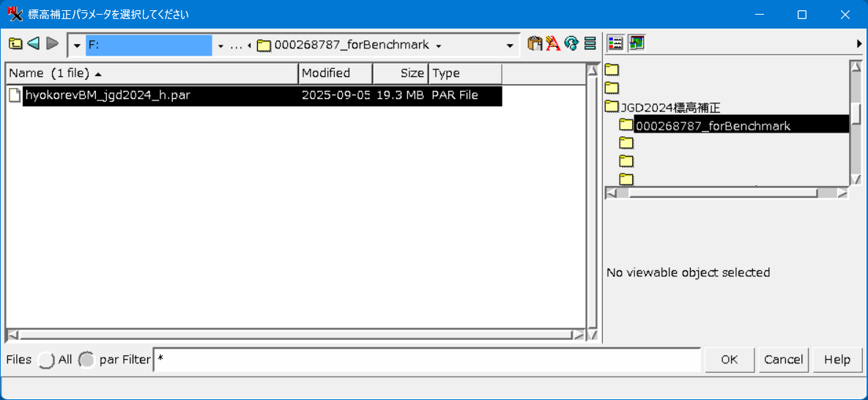Click the filter text input field
This screenshot has width=868, height=400.
pos(427,360)
